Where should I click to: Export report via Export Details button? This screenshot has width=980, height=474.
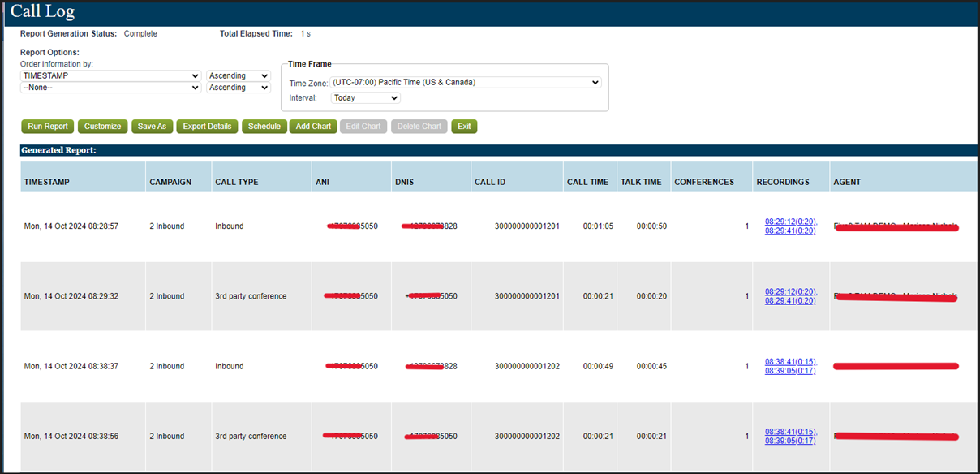click(x=207, y=127)
